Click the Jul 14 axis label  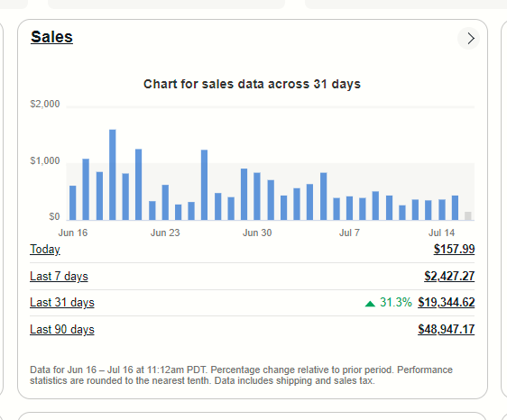[441, 233]
